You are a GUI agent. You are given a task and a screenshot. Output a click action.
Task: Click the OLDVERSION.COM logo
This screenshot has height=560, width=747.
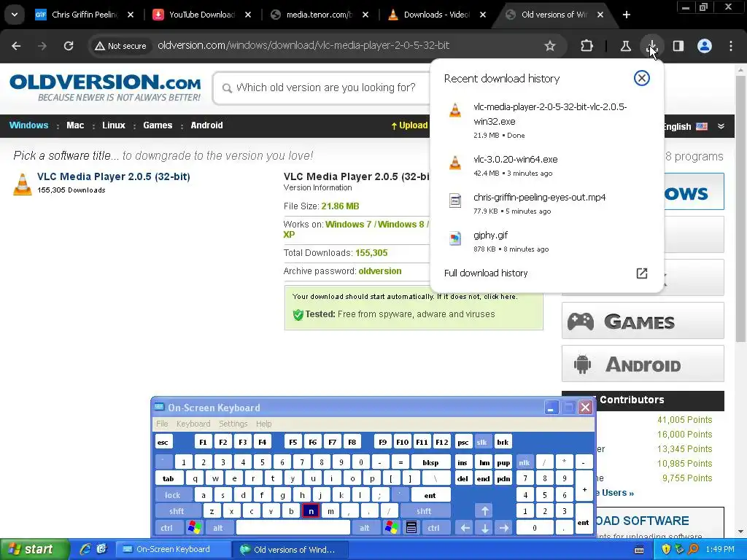[105, 87]
